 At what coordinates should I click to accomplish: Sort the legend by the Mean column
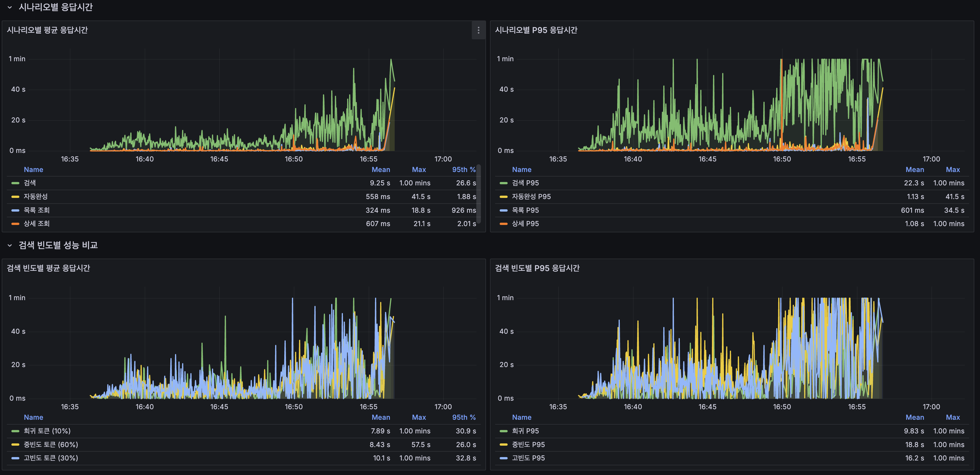(381, 170)
